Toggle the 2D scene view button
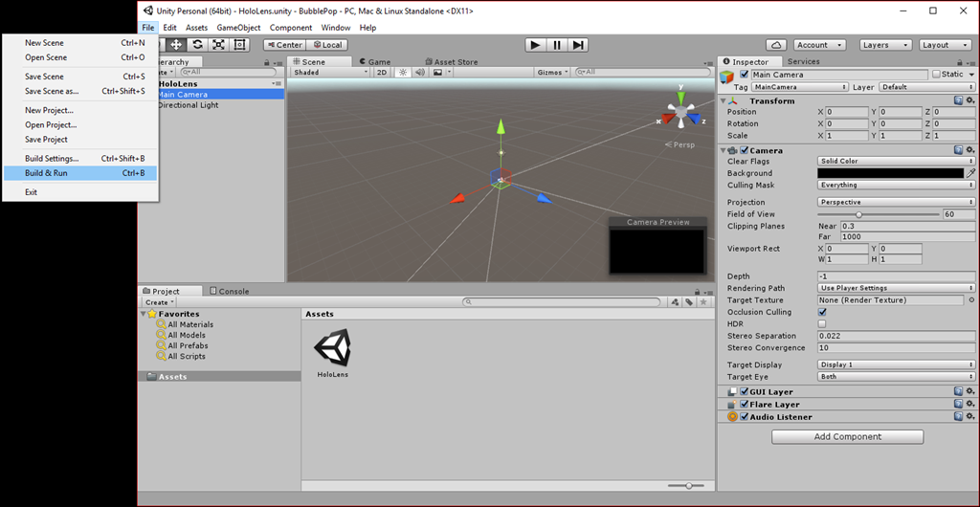The height and width of the screenshot is (507, 980). click(x=382, y=73)
